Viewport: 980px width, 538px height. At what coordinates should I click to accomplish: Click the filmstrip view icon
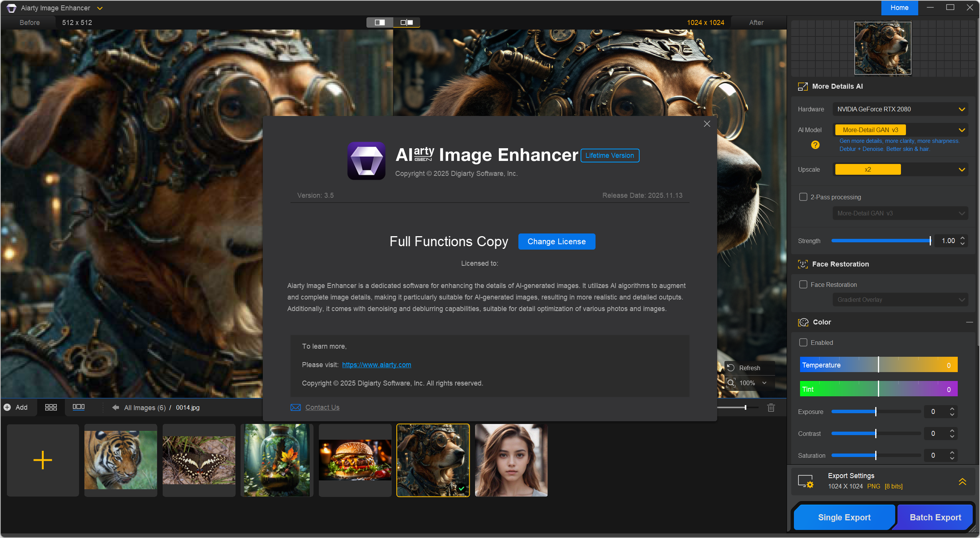pos(78,407)
